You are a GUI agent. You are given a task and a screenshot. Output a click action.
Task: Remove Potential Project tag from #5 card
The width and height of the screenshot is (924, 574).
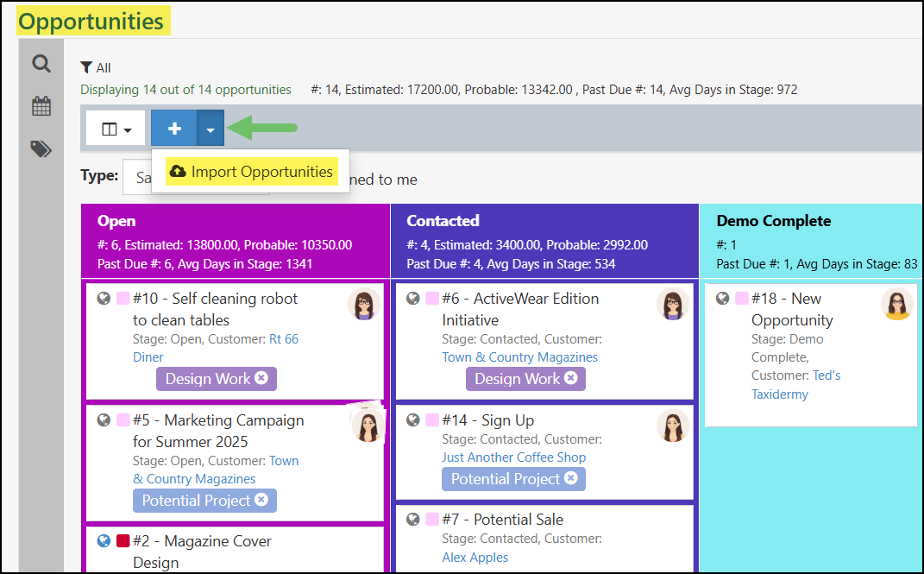click(261, 500)
